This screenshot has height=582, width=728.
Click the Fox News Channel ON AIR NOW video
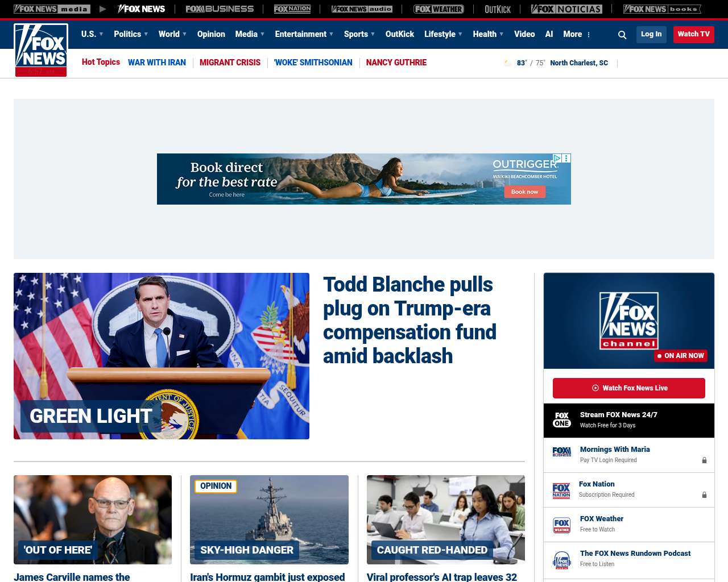629,321
